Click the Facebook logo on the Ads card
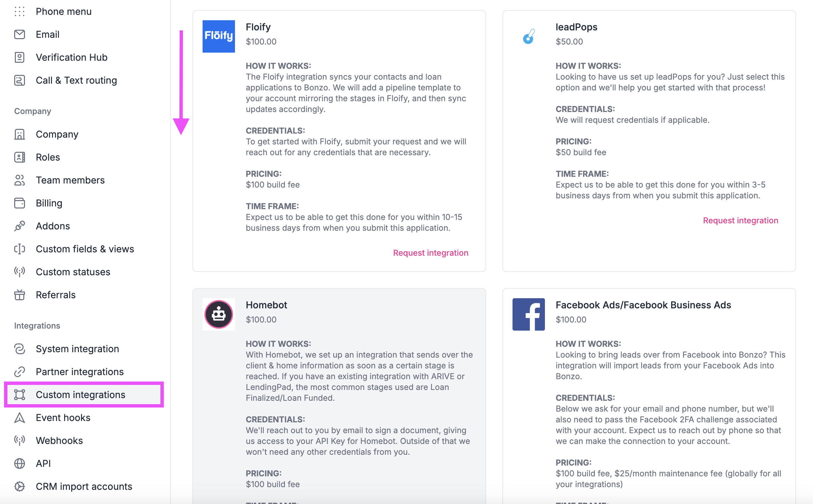 [x=528, y=314]
